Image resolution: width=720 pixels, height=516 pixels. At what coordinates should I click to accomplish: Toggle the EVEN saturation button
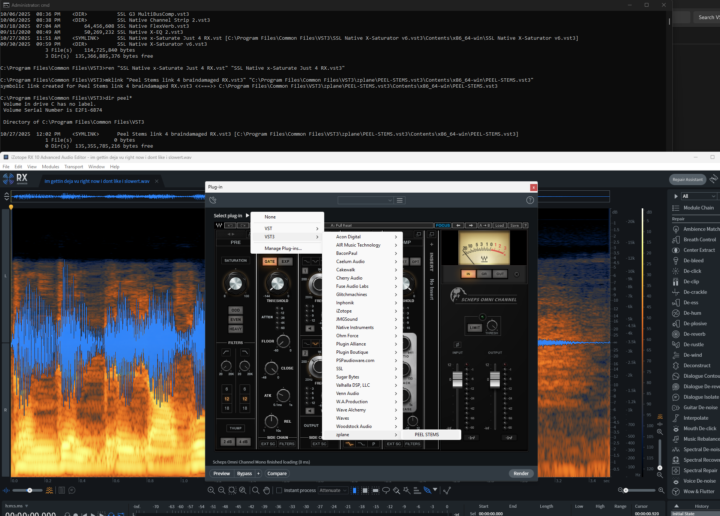[x=236, y=320]
